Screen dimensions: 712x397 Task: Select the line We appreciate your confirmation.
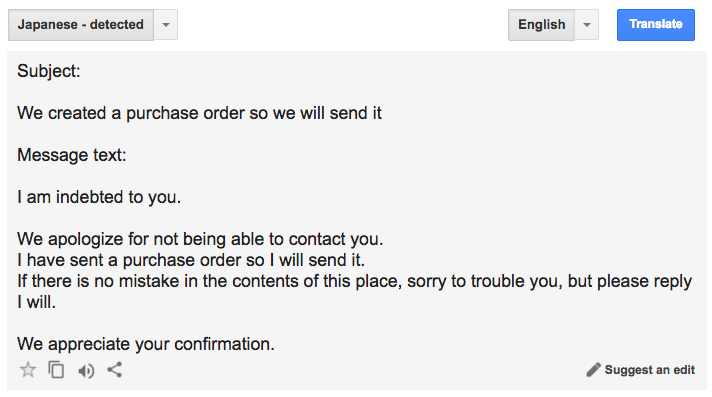[x=146, y=344]
